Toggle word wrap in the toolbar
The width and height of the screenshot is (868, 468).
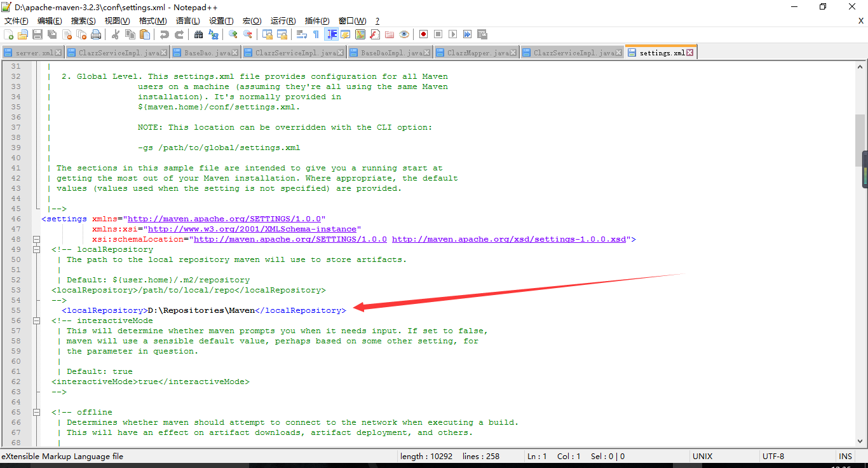[302, 34]
